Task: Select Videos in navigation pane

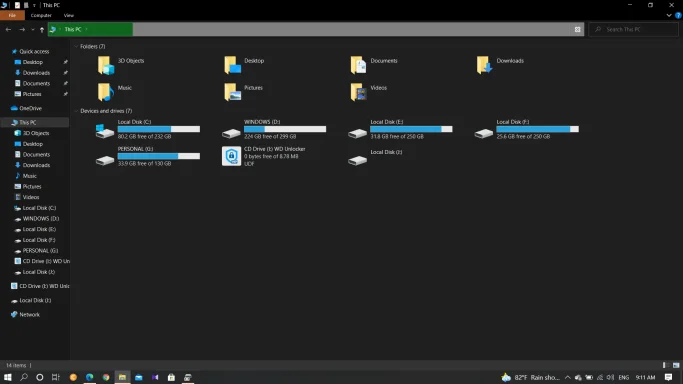Action: (30, 197)
